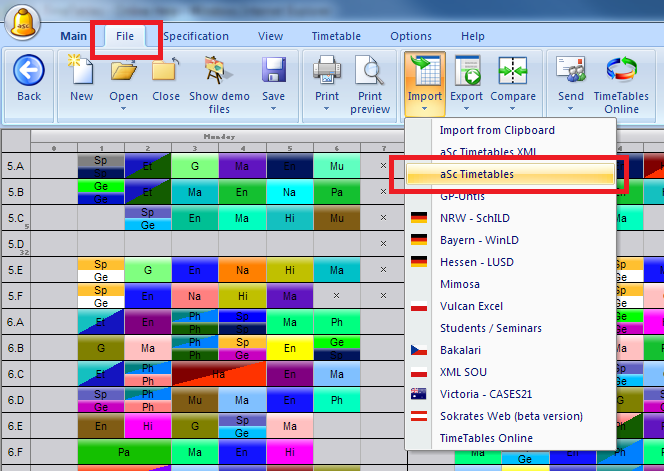
Task: Expand the Open dropdown arrow
Action: [x=124, y=110]
